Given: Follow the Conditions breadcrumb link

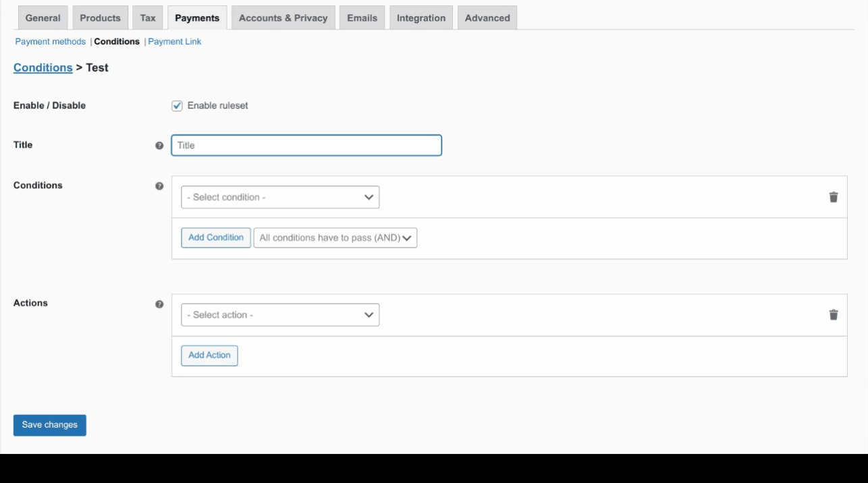Looking at the screenshot, I should 43,67.
